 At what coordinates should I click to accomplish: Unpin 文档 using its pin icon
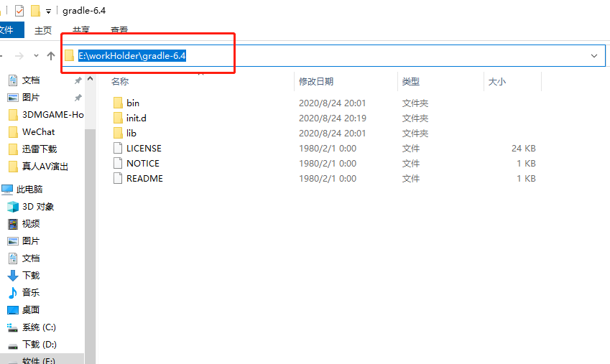click(x=78, y=80)
